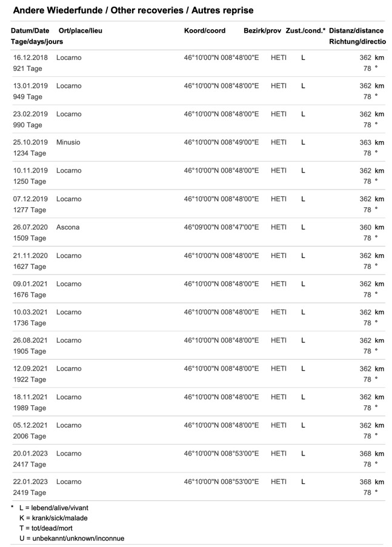
Task: Click the "Koord/coord" column header
Action: pyautogui.click(x=205, y=31)
